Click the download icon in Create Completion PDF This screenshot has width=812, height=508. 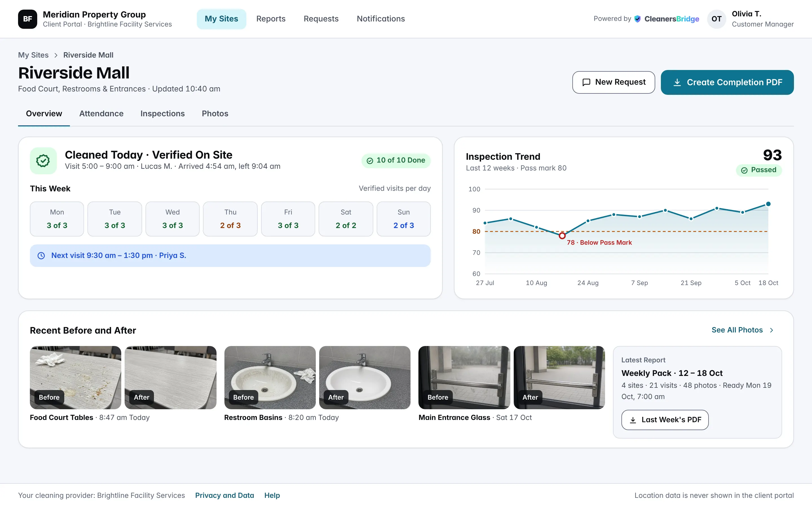677,82
